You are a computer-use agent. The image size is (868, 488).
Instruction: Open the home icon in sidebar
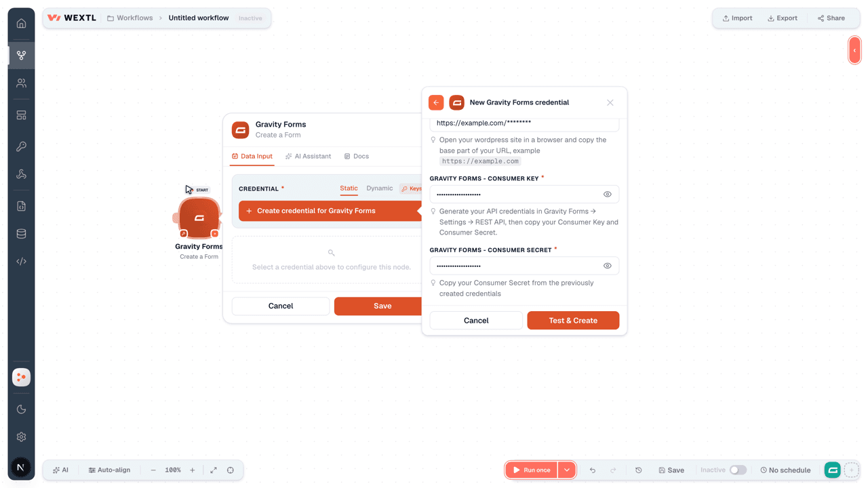(x=21, y=24)
